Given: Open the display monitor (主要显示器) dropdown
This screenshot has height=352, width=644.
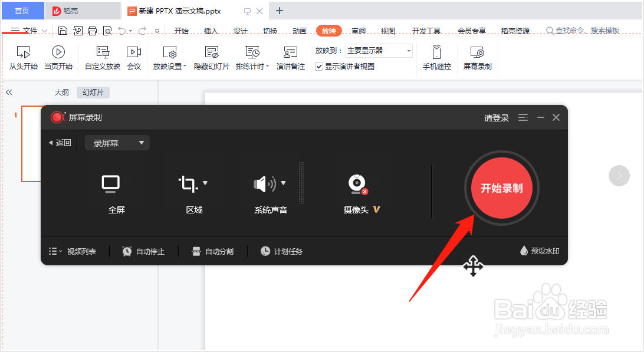Looking at the screenshot, I should coord(379,51).
